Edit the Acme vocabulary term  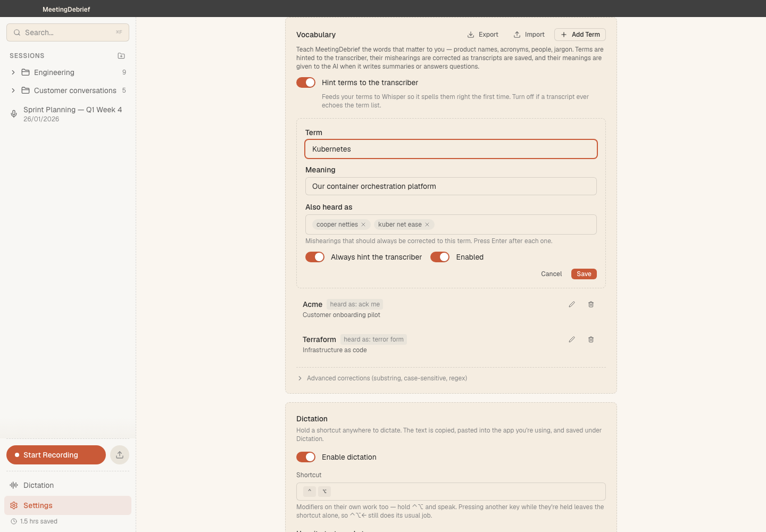572,304
